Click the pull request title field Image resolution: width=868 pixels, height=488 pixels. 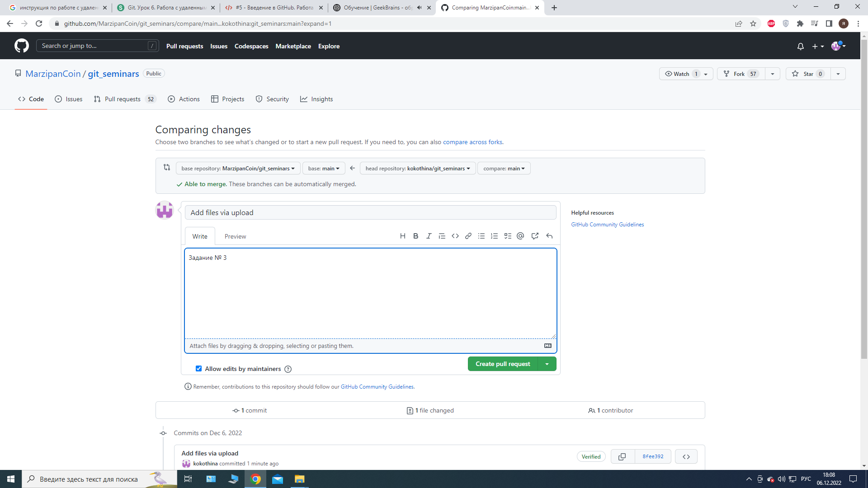[x=370, y=213]
